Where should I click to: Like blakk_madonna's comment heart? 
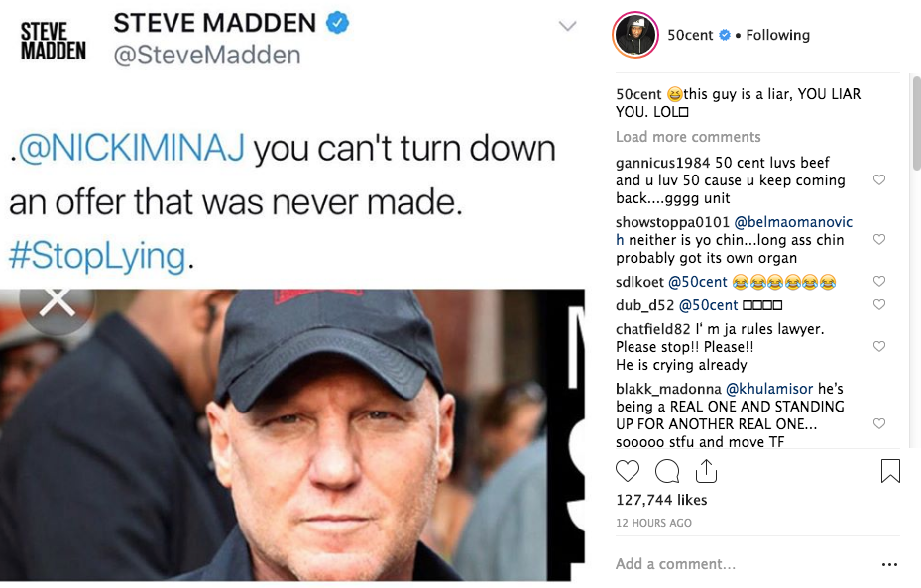[x=879, y=423]
